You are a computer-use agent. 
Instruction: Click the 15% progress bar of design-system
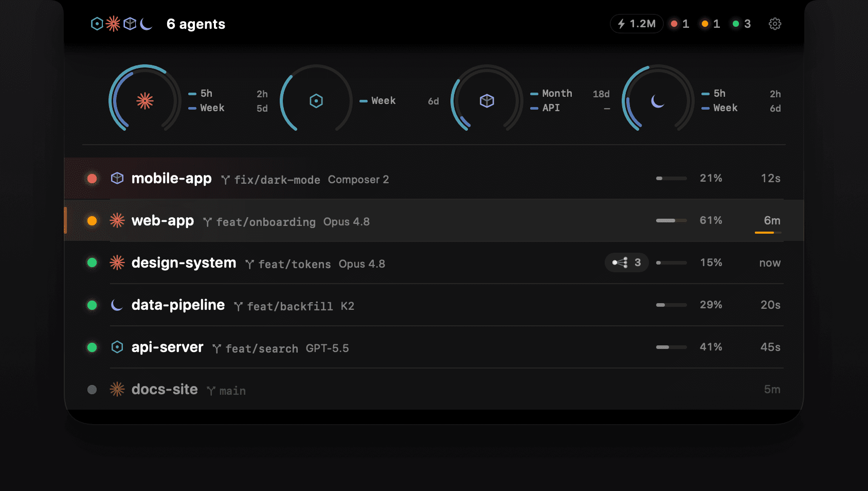click(x=672, y=263)
